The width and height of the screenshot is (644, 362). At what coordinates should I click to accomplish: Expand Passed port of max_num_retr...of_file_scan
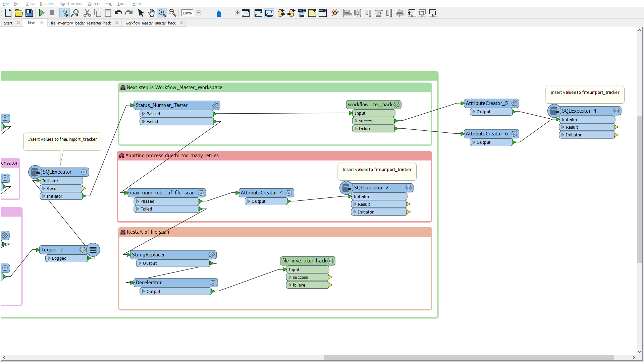click(x=138, y=201)
